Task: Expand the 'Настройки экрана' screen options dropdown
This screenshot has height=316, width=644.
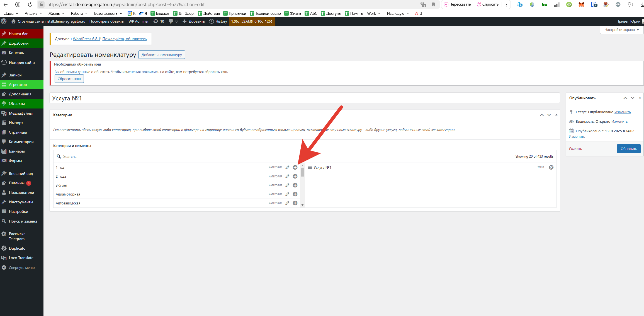Action: tap(621, 30)
